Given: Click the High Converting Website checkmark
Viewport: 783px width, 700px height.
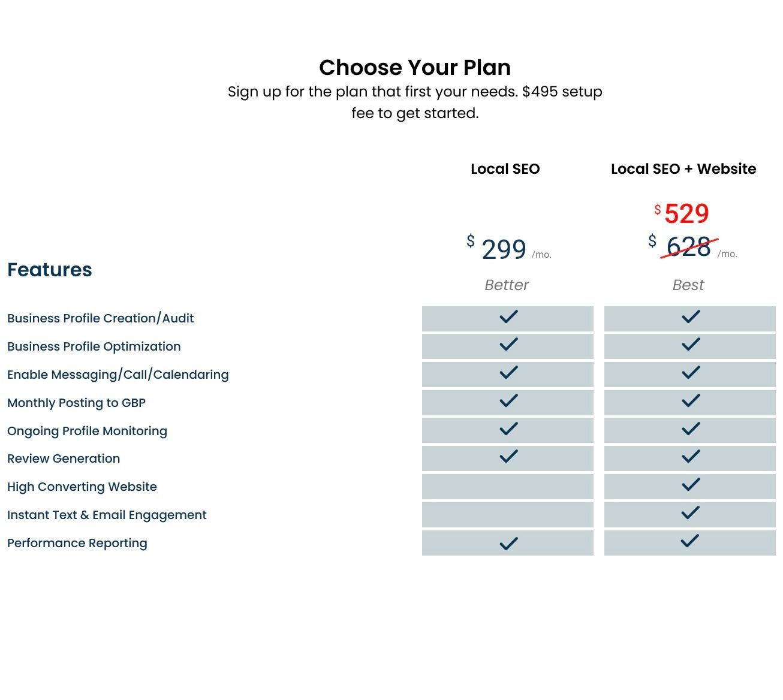Looking at the screenshot, I should tap(691, 485).
